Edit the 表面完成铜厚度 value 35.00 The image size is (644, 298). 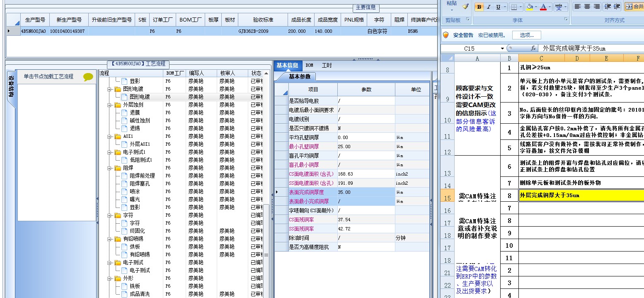point(366,192)
